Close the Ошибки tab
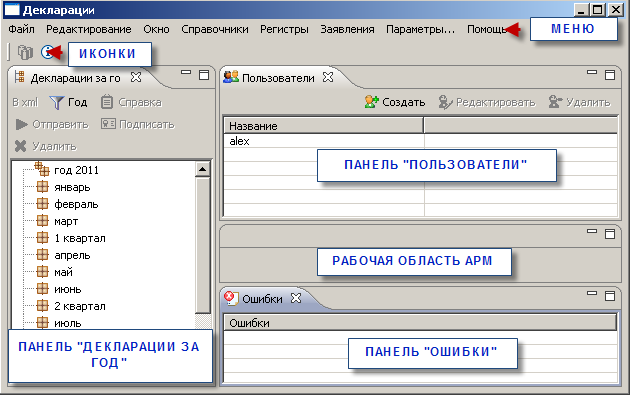 tap(296, 298)
